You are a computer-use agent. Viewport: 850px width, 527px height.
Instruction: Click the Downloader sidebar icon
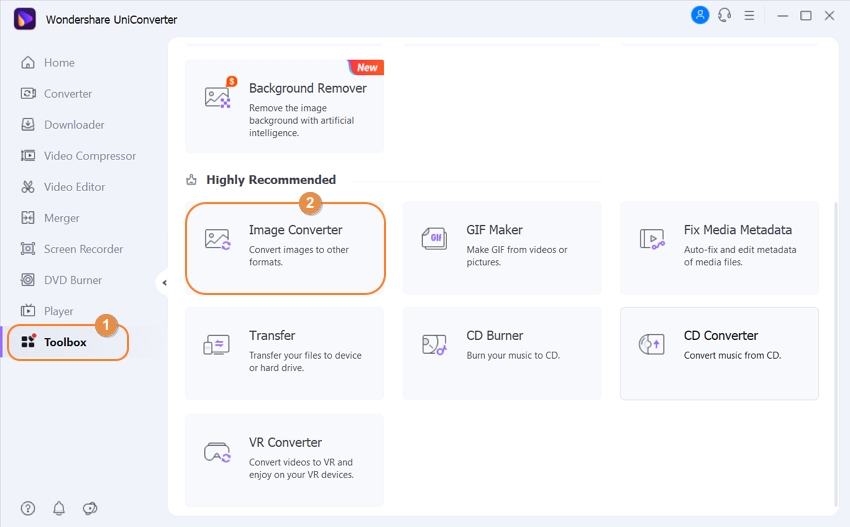click(x=28, y=125)
